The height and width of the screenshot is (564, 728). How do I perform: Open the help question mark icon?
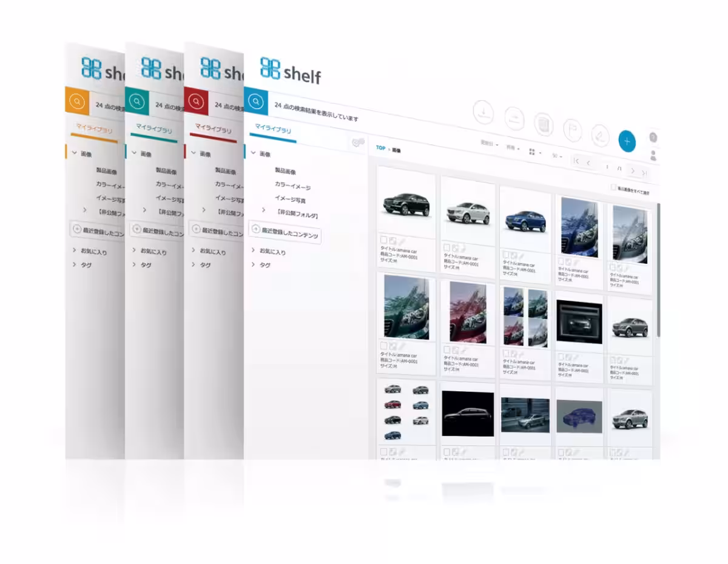pyautogui.click(x=653, y=138)
